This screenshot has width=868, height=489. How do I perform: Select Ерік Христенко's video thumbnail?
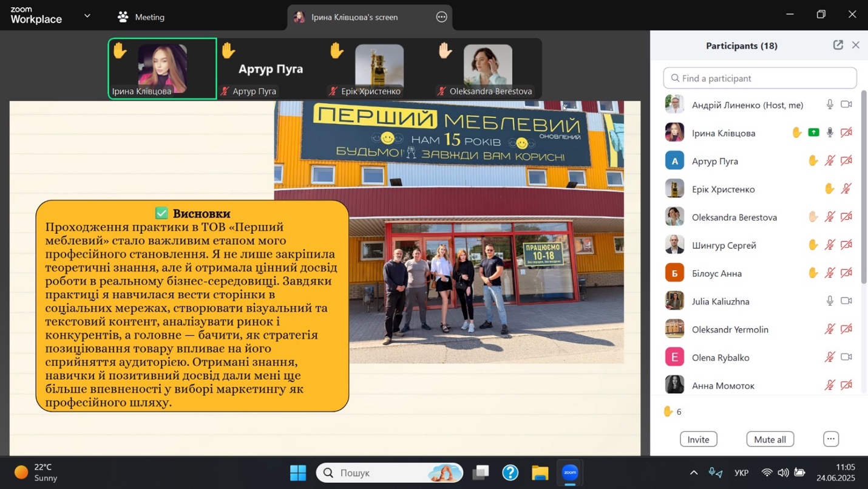click(x=379, y=68)
